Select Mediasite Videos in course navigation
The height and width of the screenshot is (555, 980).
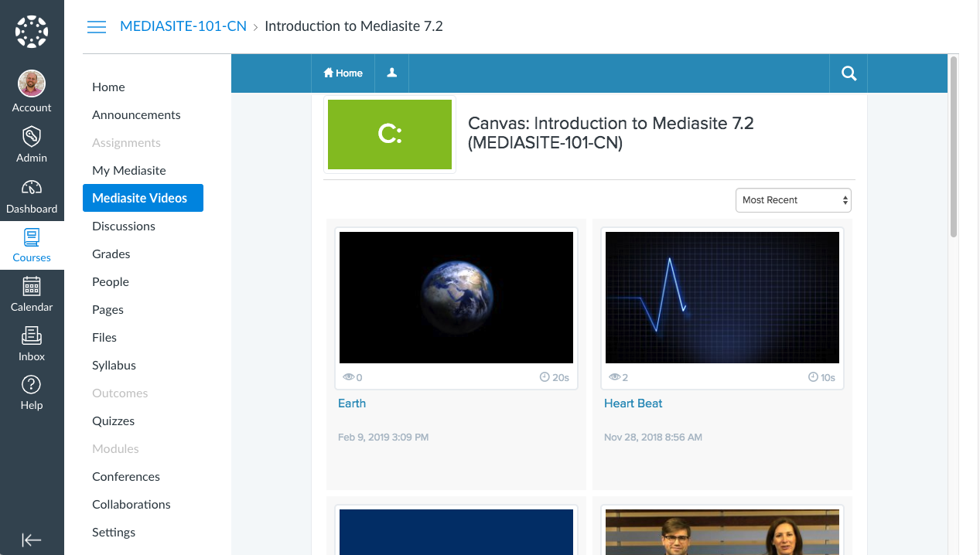tap(143, 198)
